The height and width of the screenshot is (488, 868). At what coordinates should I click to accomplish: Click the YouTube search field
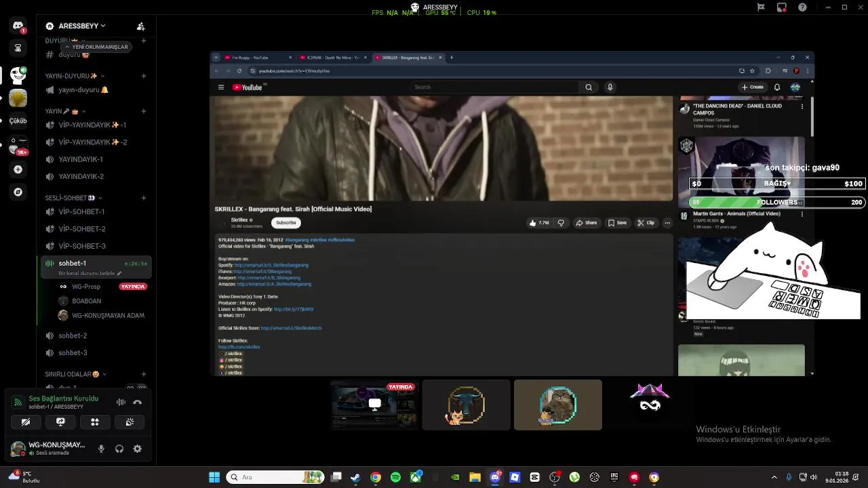coord(495,87)
